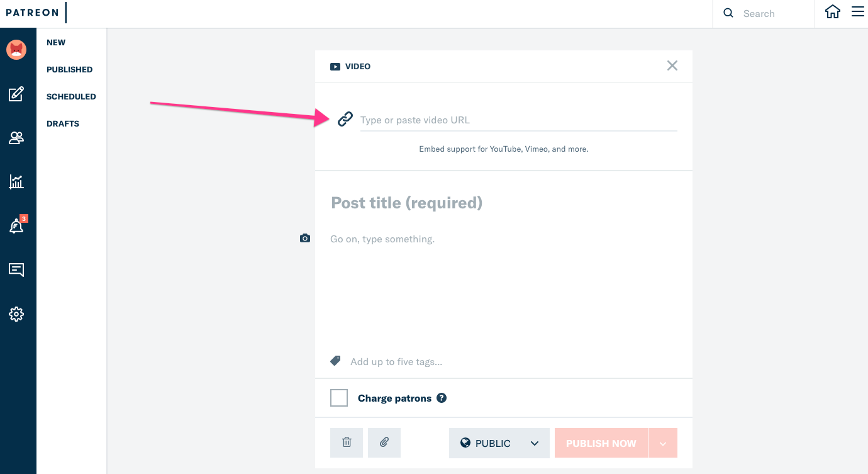The image size is (868, 474).
Task: Open the settings gear in sidebar
Action: pos(16,313)
